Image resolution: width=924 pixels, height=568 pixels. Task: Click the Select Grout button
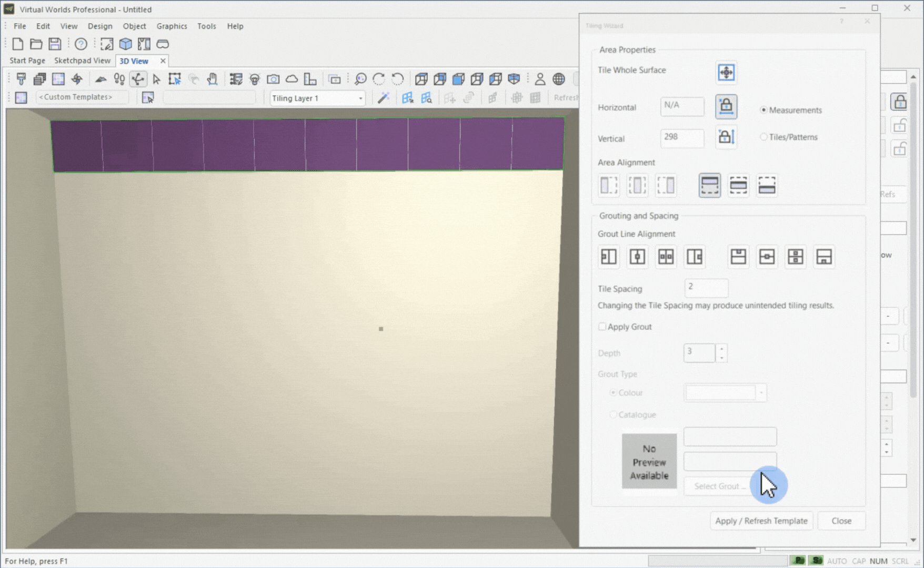click(719, 486)
